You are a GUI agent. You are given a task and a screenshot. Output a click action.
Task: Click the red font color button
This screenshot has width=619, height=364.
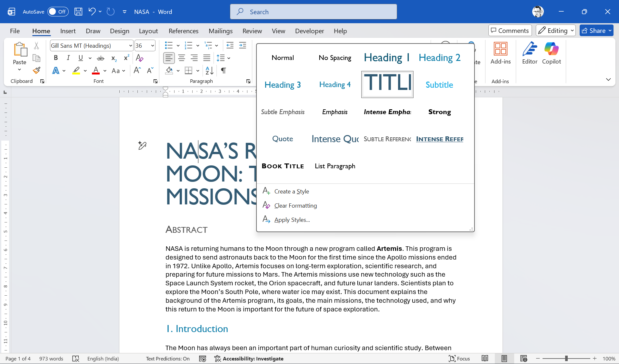96,71
